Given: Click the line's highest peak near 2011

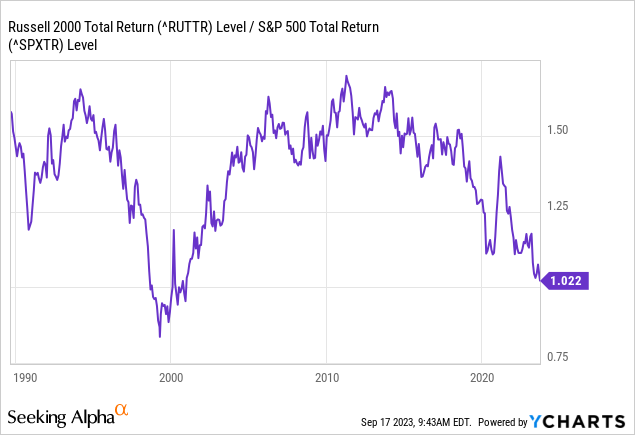Looking at the screenshot, I should click(346, 76).
